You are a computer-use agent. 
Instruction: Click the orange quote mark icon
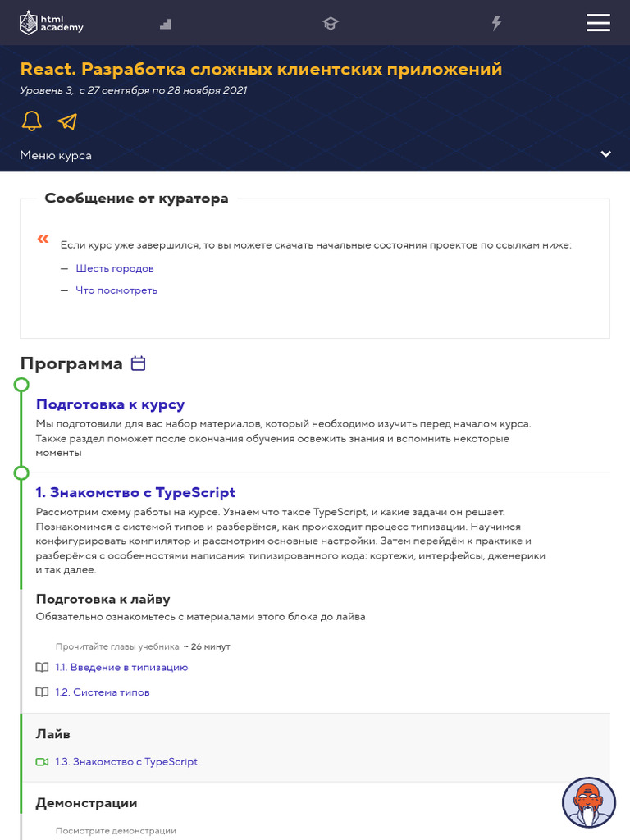point(43,239)
